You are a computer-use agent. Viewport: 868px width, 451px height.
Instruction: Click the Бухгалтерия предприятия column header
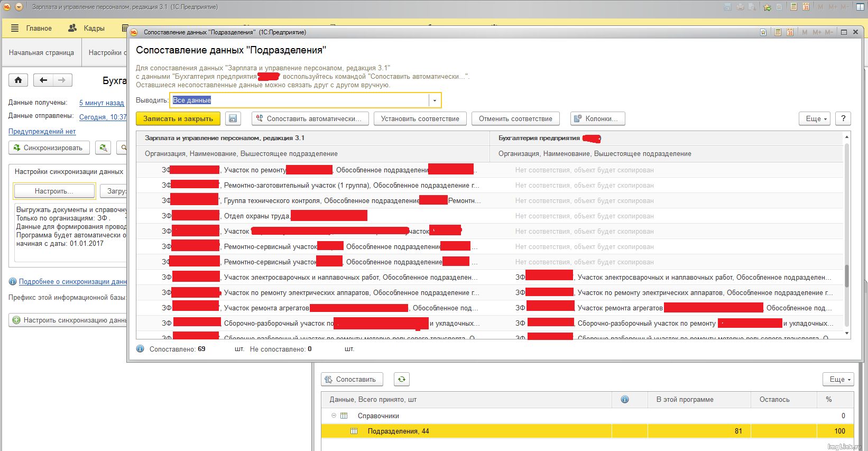tap(666, 138)
